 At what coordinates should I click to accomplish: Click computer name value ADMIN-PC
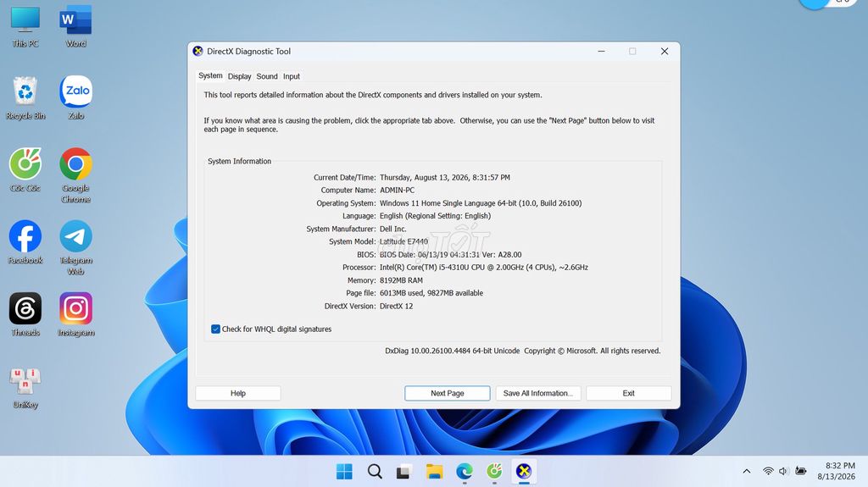point(397,190)
